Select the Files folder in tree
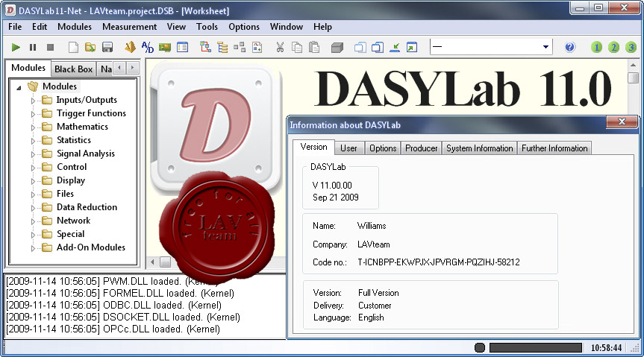Screen dimensions: 644x357 (65, 194)
